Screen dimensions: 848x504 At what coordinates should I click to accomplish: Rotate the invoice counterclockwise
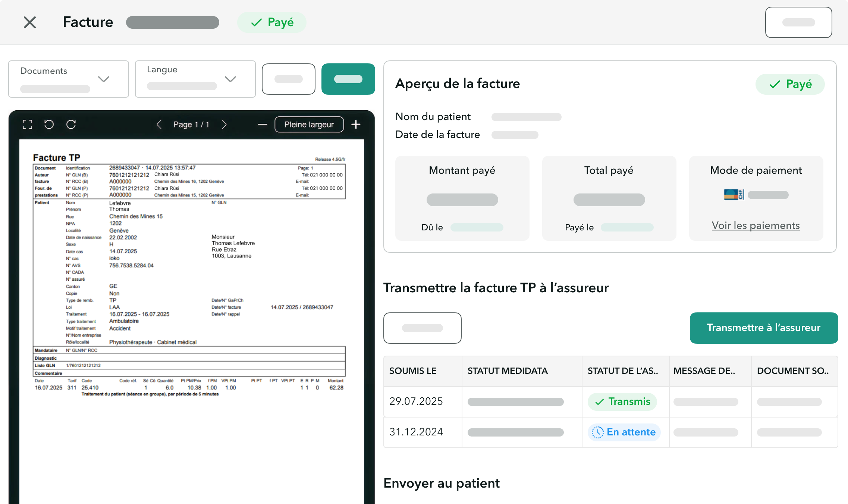(x=49, y=125)
